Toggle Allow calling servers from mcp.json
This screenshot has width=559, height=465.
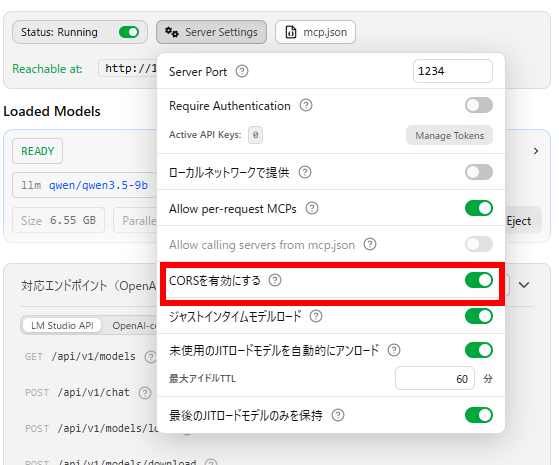(479, 244)
